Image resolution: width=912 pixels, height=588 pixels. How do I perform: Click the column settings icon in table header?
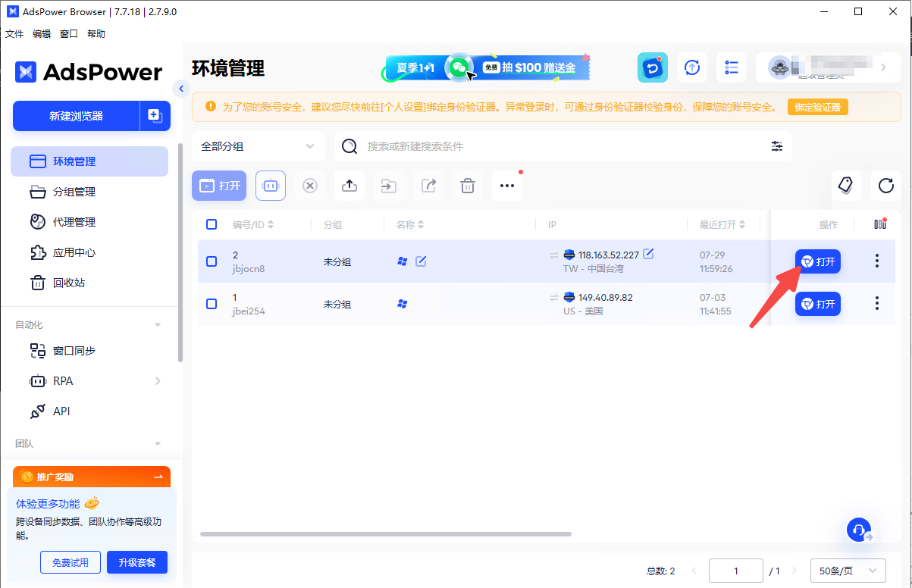(879, 224)
